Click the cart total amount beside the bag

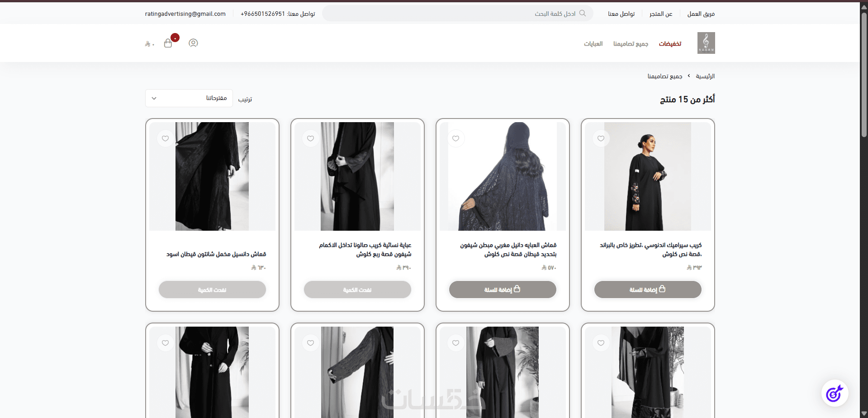coord(150,44)
